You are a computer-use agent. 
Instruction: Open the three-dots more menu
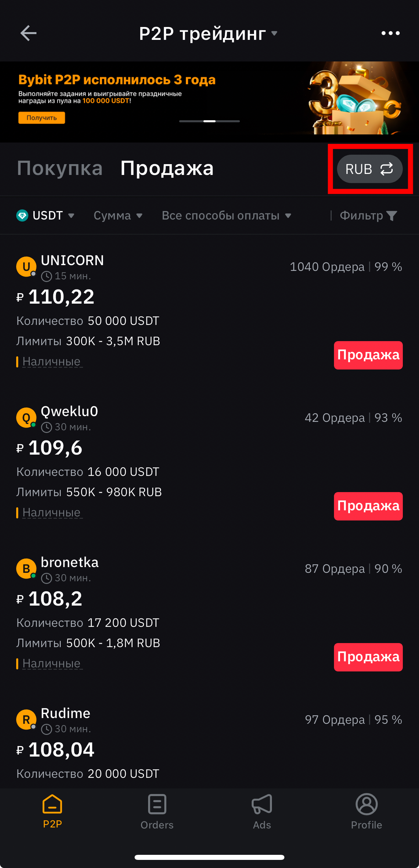390,33
